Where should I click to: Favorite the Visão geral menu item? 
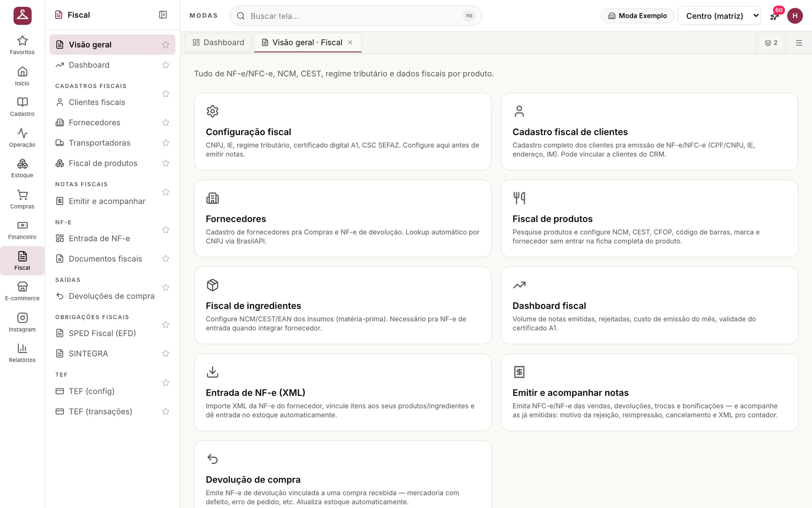pyautogui.click(x=166, y=44)
